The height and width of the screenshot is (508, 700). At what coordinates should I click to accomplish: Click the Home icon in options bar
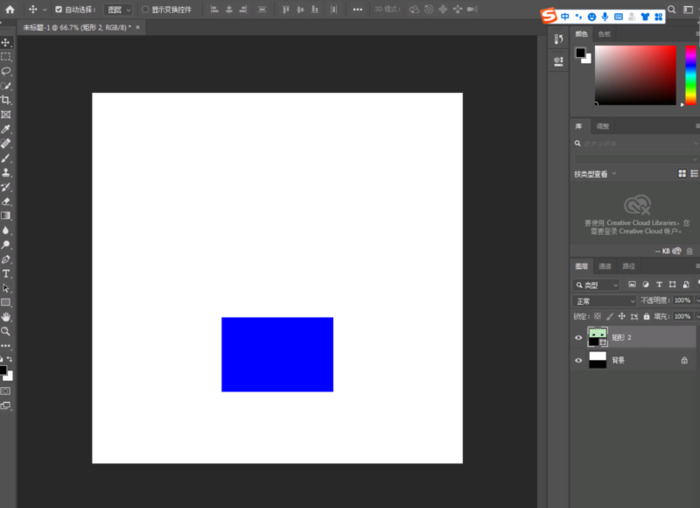(x=10, y=9)
